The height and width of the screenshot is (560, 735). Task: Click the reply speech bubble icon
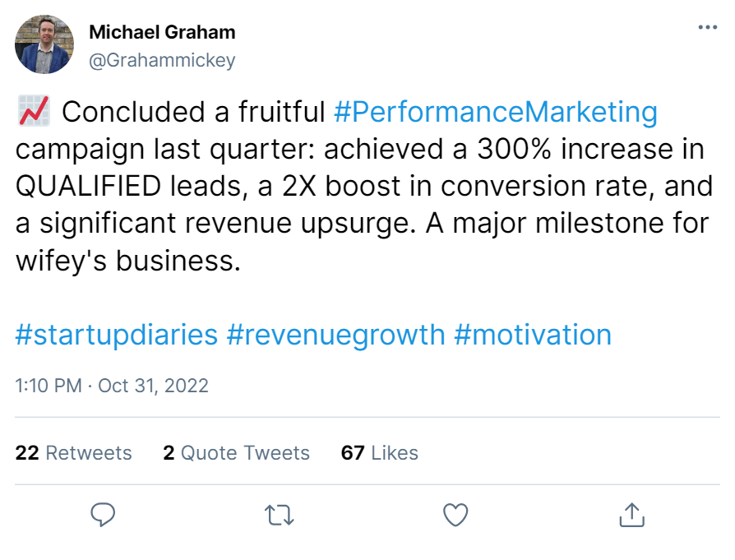coord(102,515)
